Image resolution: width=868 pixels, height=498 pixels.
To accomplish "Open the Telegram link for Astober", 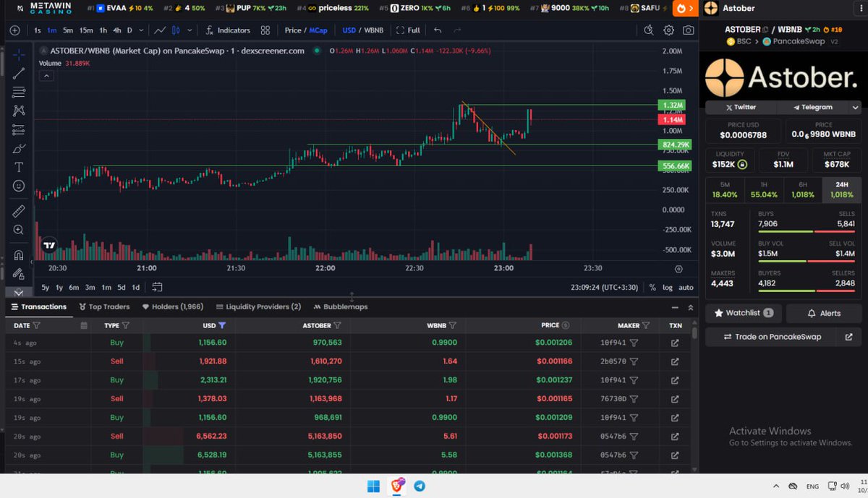I will pos(812,107).
